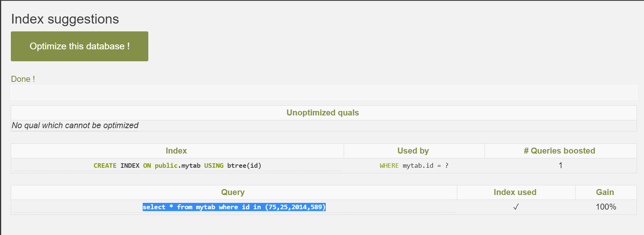Click btree(id) in the index statement
Viewport: 644px width, 235px height.
point(244,166)
